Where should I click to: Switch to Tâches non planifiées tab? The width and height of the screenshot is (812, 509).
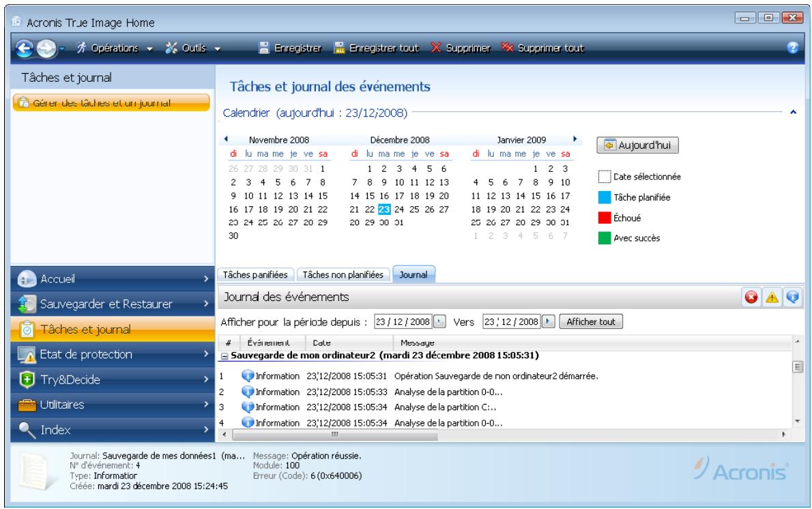tap(343, 274)
